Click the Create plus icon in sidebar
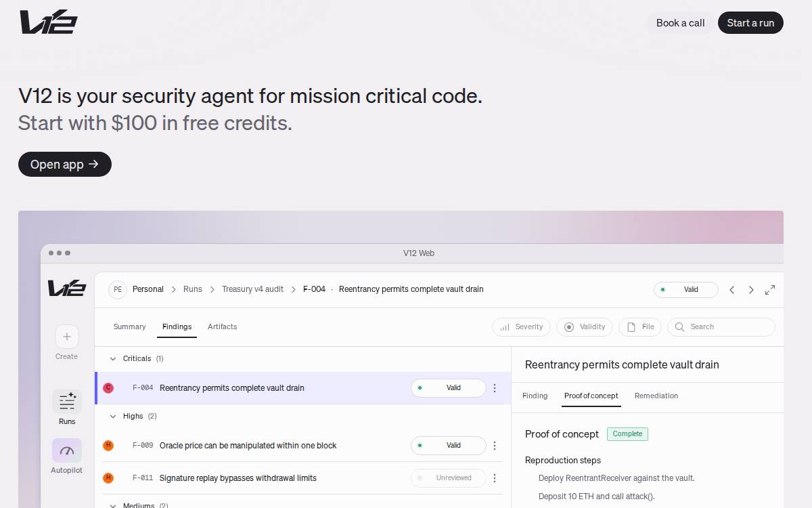 [67, 337]
